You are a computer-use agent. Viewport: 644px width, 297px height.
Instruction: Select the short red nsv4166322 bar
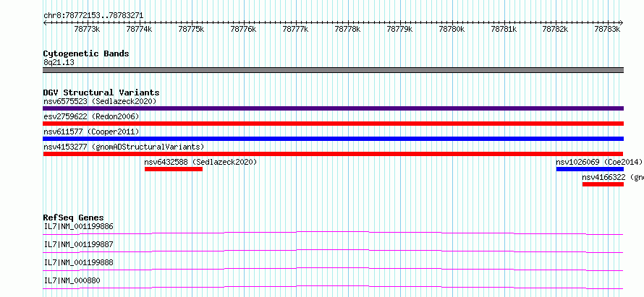pos(603,184)
